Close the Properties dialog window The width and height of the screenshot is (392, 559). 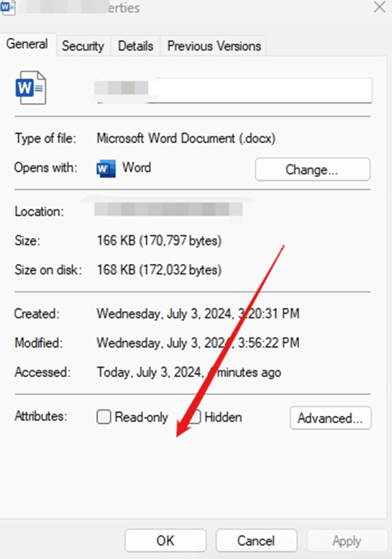coord(380,7)
